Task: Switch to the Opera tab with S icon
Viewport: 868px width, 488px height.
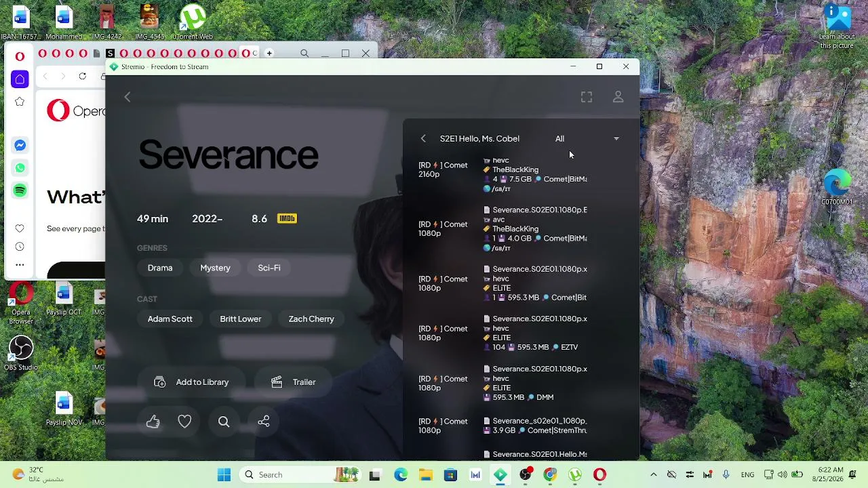Action: pyautogui.click(x=110, y=54)
